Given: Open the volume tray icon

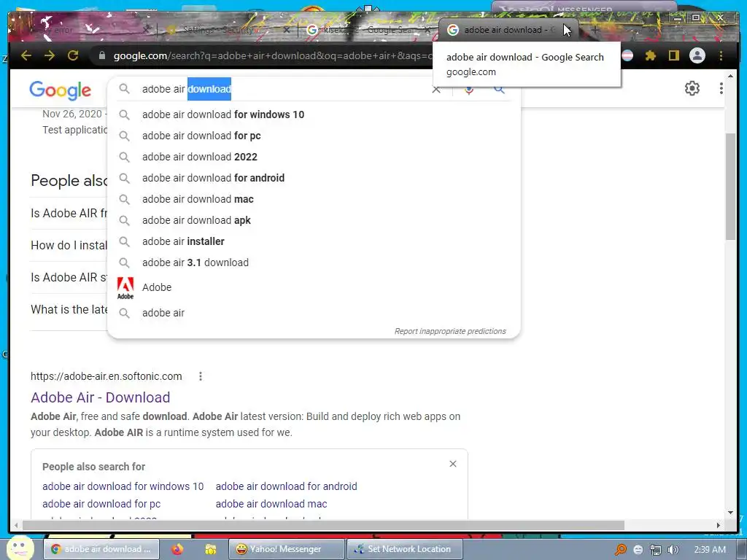Looking at the screenshot, I should pos(673,550).
